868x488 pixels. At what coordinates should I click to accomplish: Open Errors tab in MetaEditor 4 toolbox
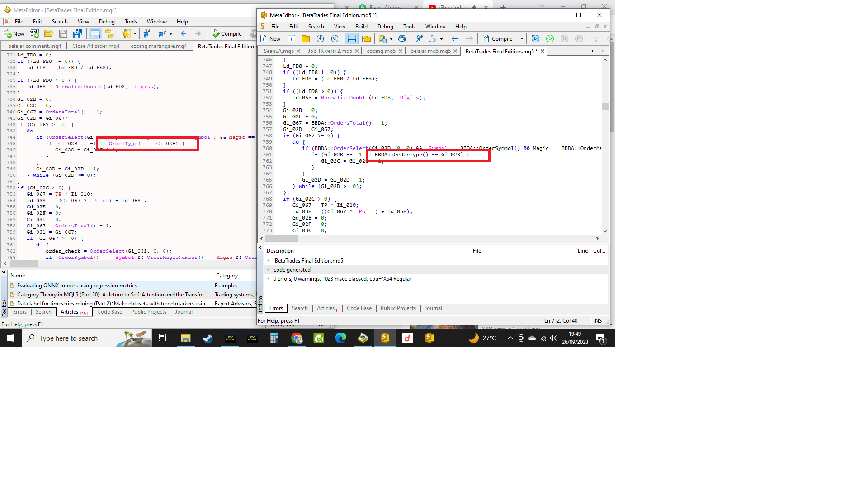(x=20, y=312)
